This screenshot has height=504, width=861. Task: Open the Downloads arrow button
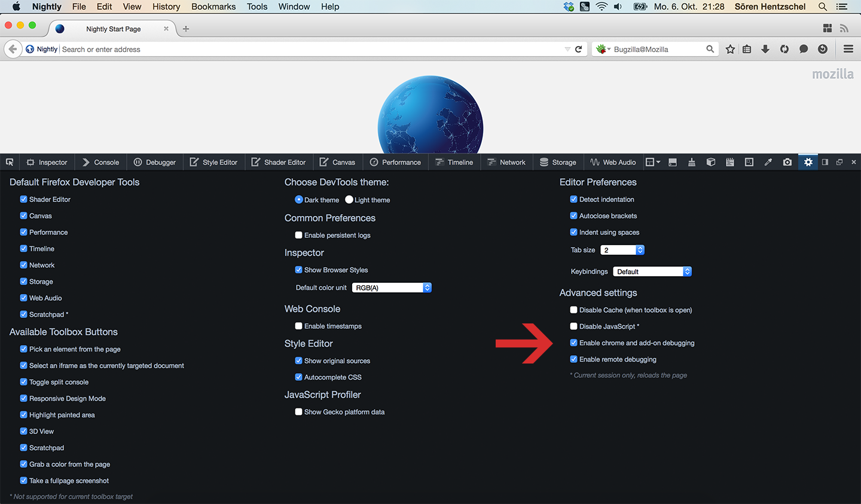point(765,49)
